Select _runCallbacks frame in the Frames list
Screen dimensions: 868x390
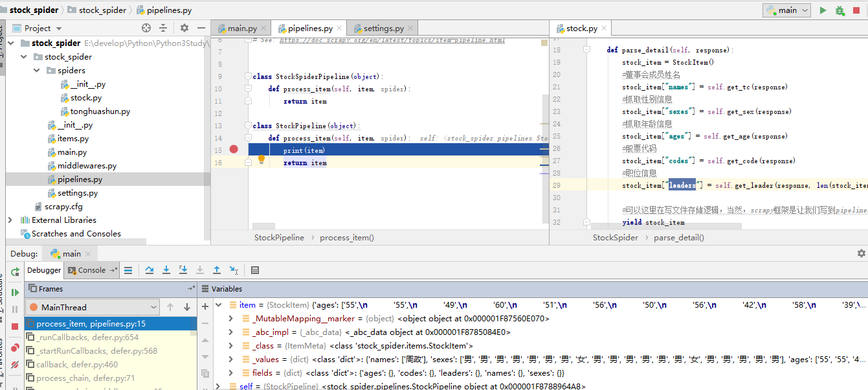[x=87, y=338]
